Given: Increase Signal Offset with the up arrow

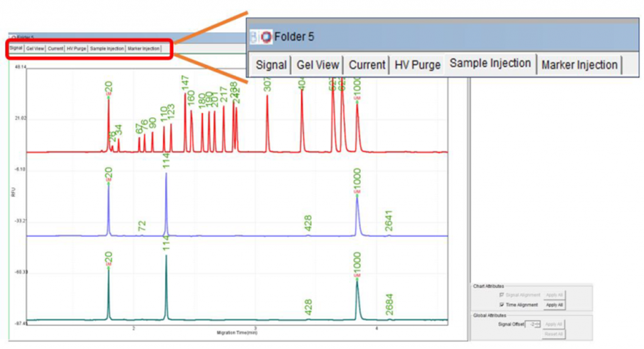Looking at the screenshot, I should [538, 322].
